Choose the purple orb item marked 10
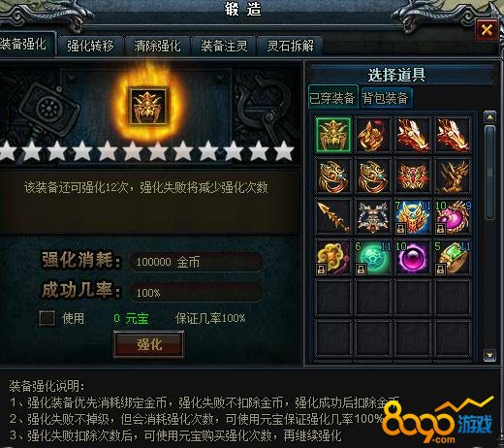Screen dimensions: 504x448 413,258
